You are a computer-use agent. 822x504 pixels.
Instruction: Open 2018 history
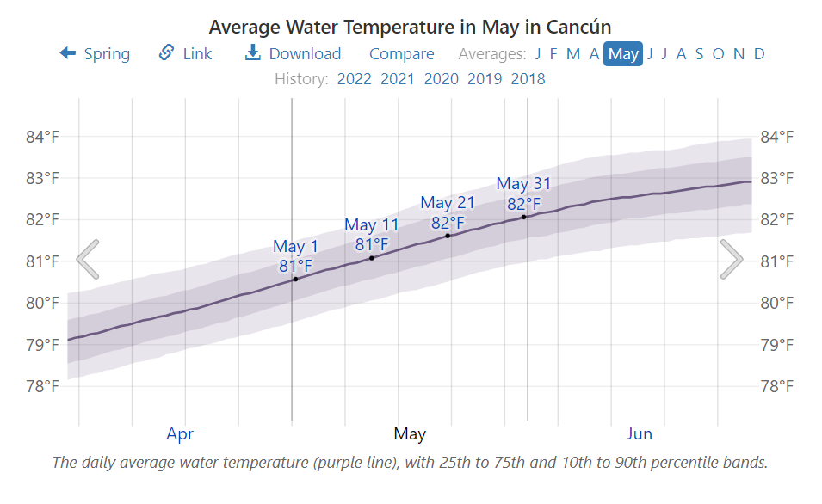[528, 79]
